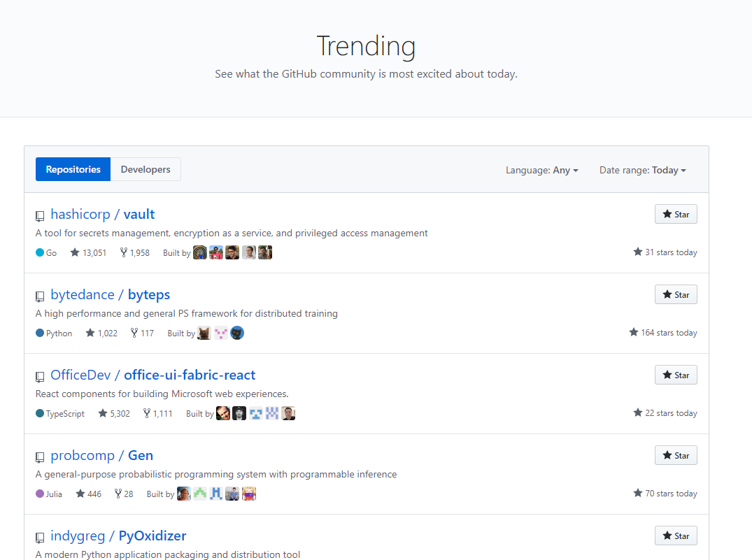Image resolution: width=752 pixels, height=560 pixels.
Task: Switch to the Repositories tab
Action: click(73, 169)
